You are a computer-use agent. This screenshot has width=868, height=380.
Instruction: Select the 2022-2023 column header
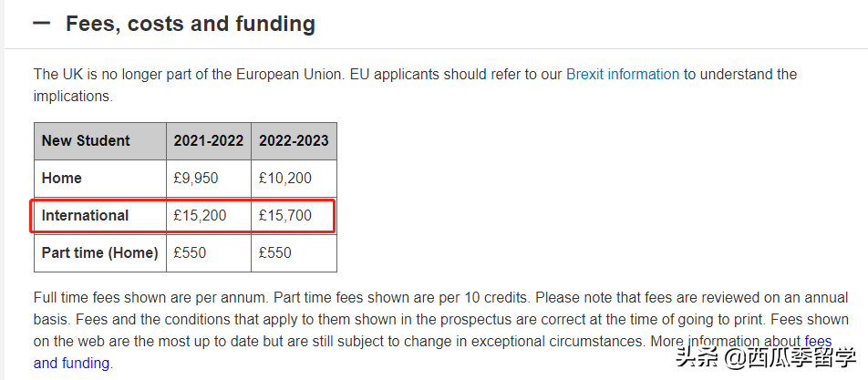click(294, 141)
